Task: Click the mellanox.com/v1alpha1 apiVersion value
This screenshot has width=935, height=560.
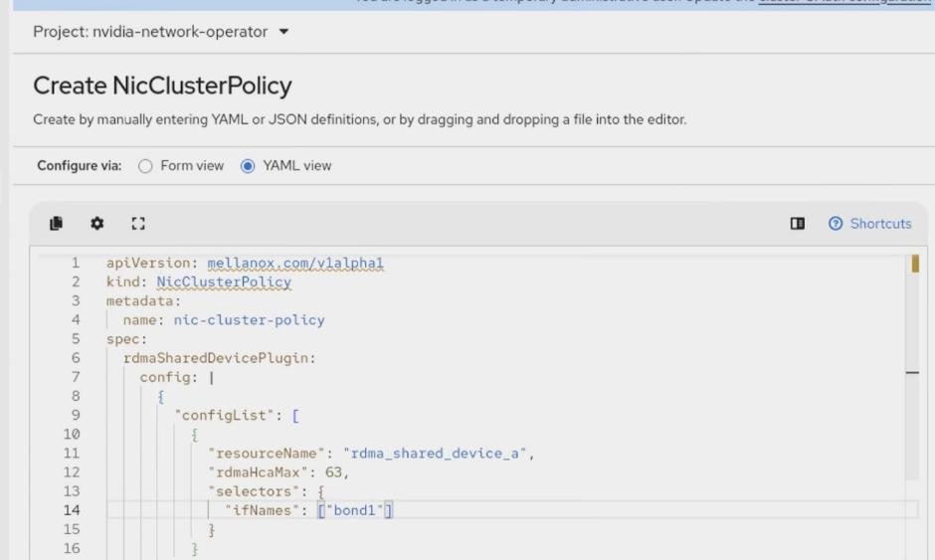Action: 295,263
